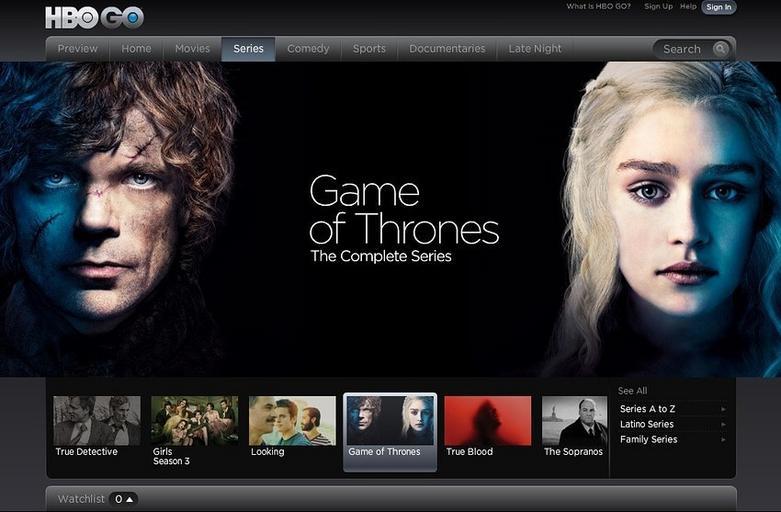Expand the Watchlist with the up arrow

(x=130, y=499)
